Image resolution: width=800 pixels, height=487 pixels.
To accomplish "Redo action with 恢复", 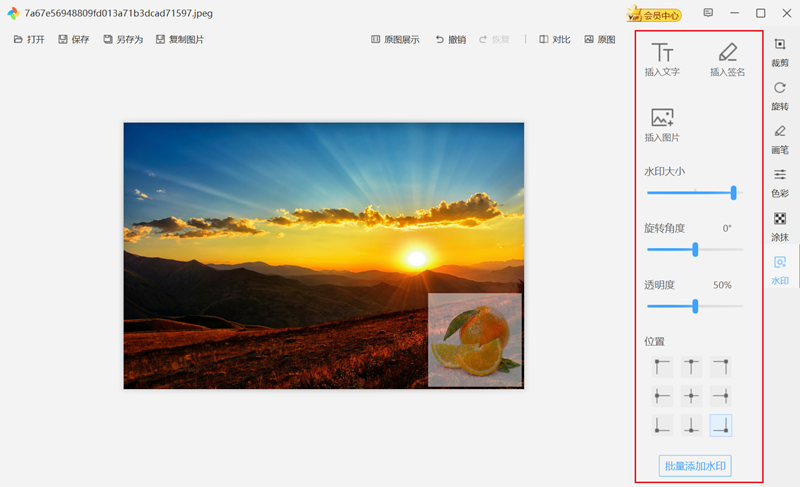I will coord(494,40).
